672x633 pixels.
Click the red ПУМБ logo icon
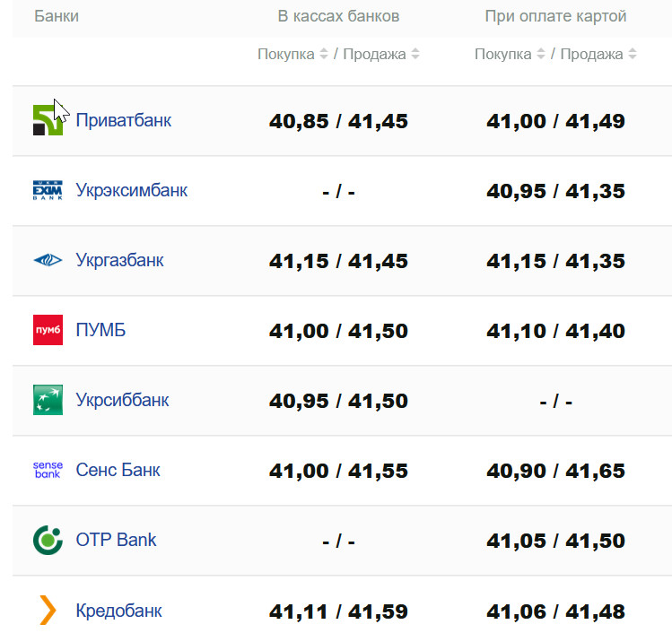(48, 330)
